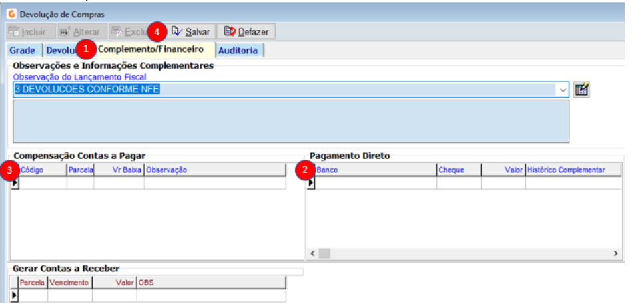Click the Pagamento Direto horizontal scrollbar thumb
644x304 pixels.
(x=324, y=253)
